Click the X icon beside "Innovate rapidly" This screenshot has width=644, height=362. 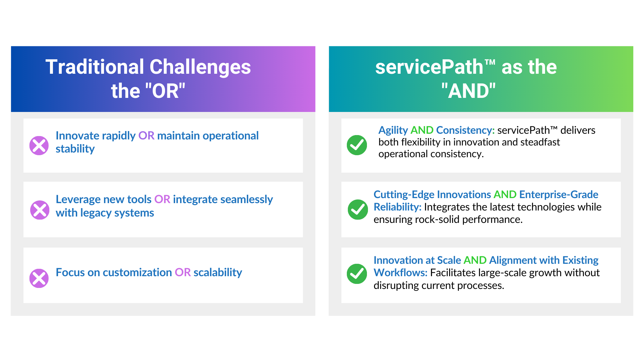[x=39, y=145]
